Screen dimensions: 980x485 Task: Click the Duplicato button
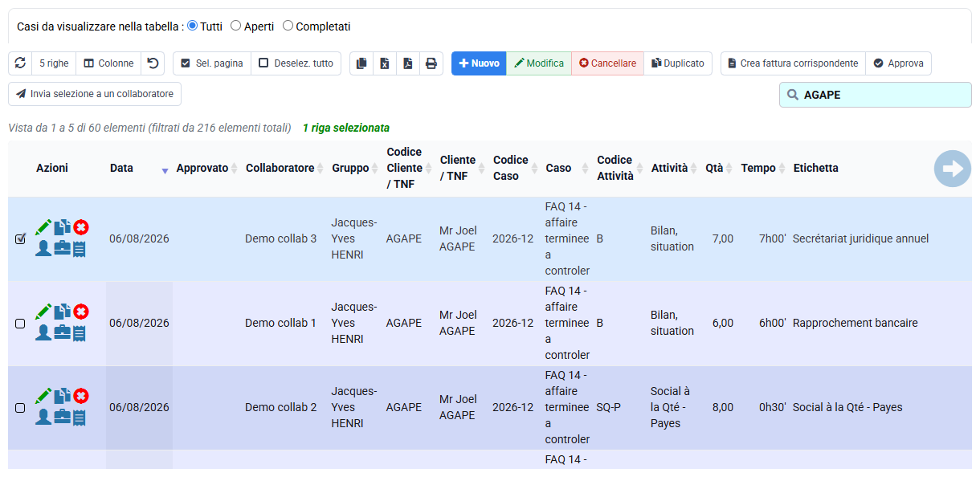pyautogui.click(x=678, y=63)
